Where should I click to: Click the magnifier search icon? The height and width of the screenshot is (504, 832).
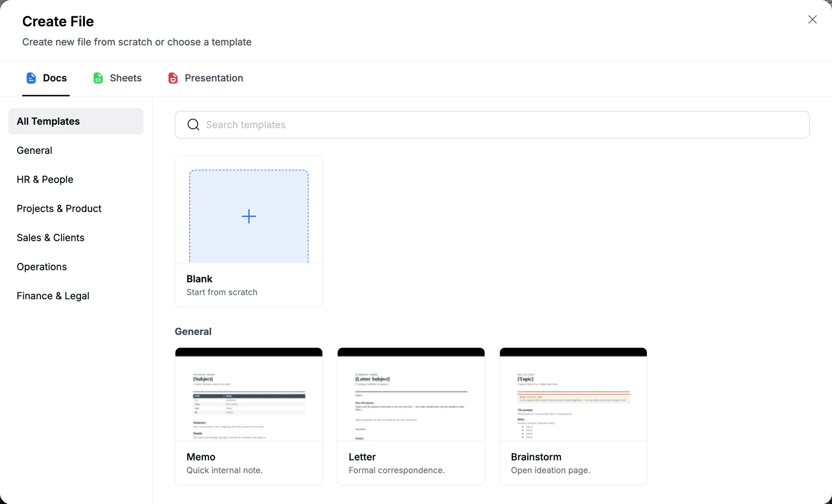coord(193,125)
